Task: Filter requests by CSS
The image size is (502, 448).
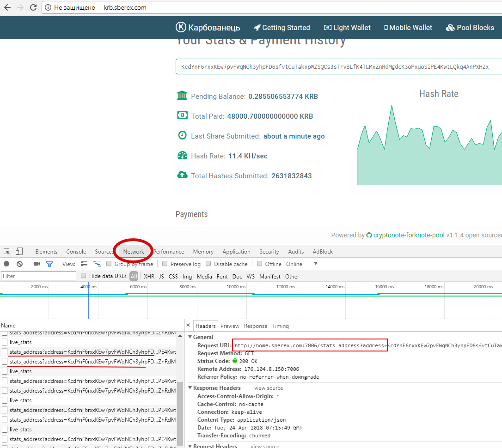Action: coord(173,276)
